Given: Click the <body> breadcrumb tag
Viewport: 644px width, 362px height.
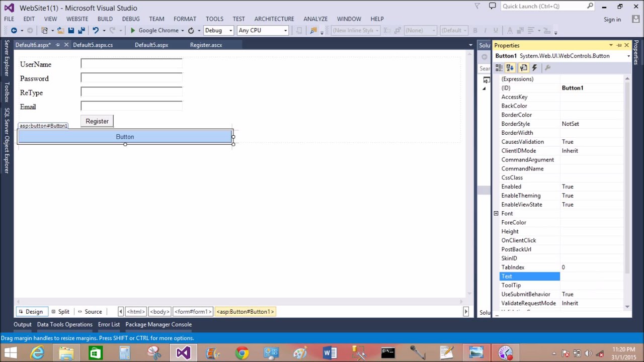Looking at the screenshot, I should 159,312.
